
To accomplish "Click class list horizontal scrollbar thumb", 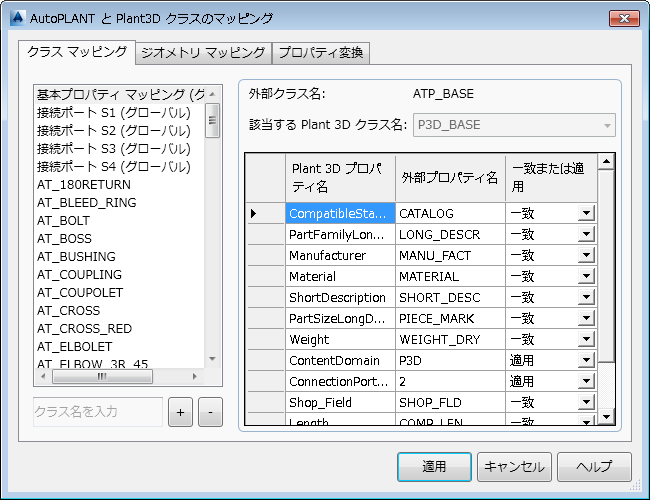I will pos(102,376).
